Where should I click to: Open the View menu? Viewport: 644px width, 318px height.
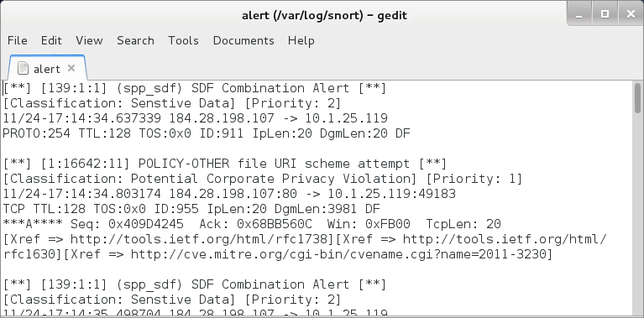coord(89,40)
